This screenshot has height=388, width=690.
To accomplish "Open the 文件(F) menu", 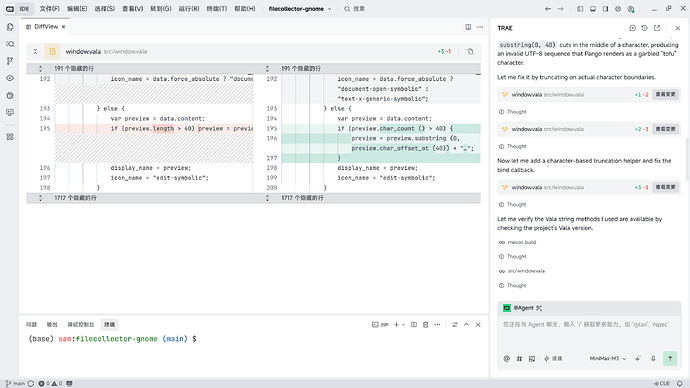I will [x=49, y=9].
